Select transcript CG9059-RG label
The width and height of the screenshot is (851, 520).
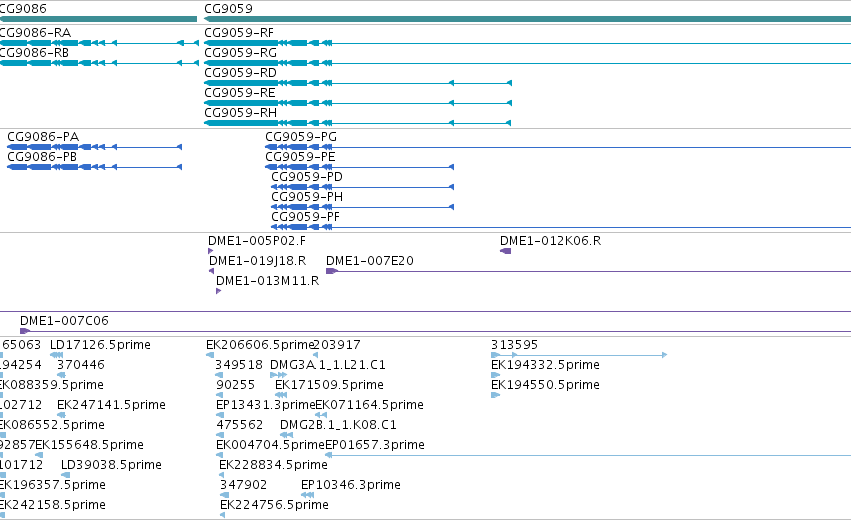[240, 53]
